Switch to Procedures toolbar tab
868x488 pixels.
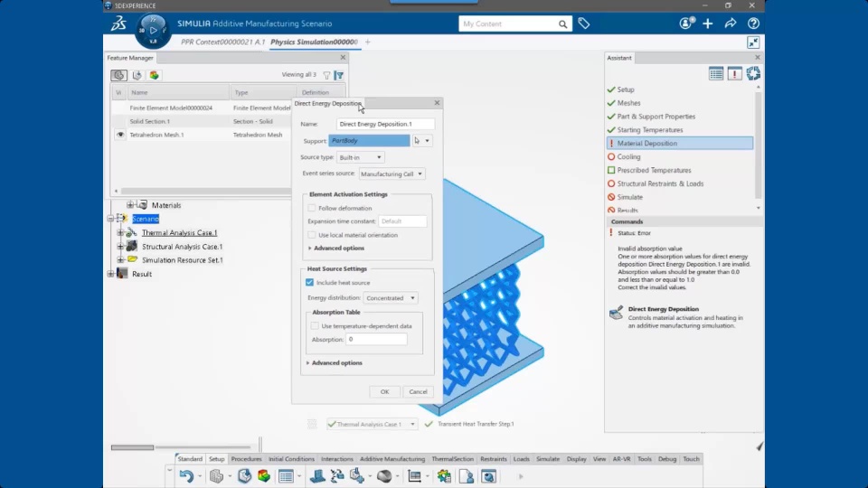point(246,459)
